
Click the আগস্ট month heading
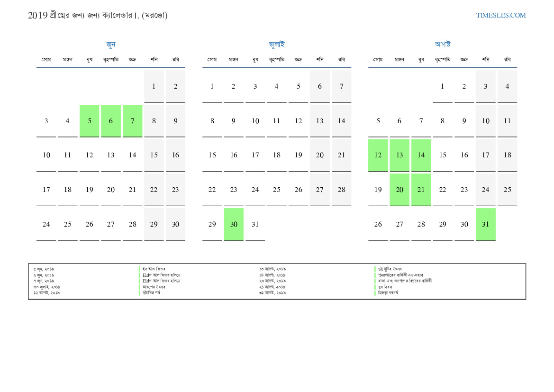443,45
